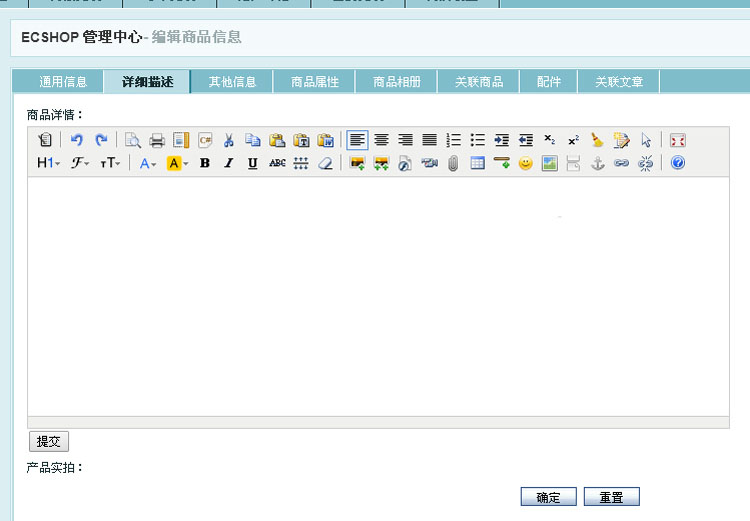Confirm with the 确定 button
The width and height of the screenshot is (750, 521).
pos(549,497)
